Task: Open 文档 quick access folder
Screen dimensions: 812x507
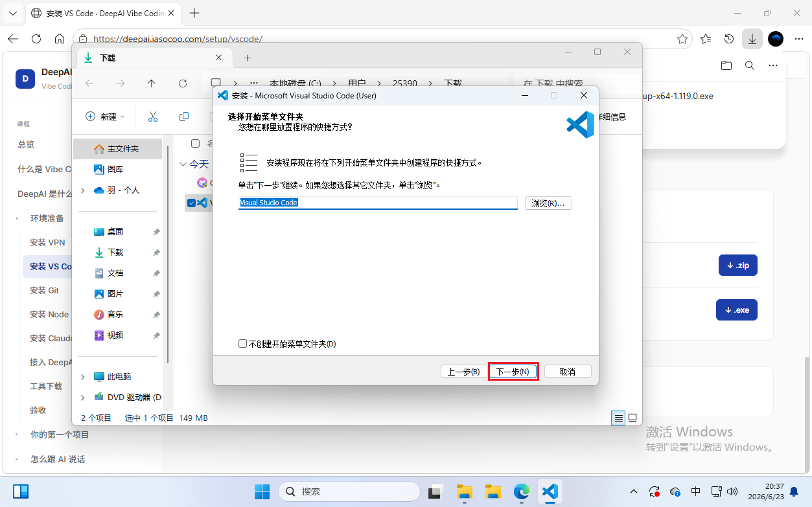Action: [117, 273]
